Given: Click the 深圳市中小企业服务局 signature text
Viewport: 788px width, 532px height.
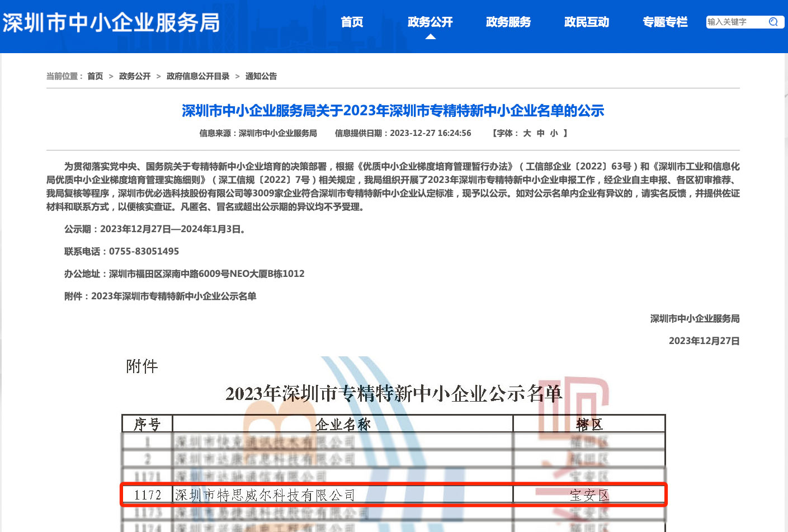Looking at the screenshot, I should (x=695, y=318).
